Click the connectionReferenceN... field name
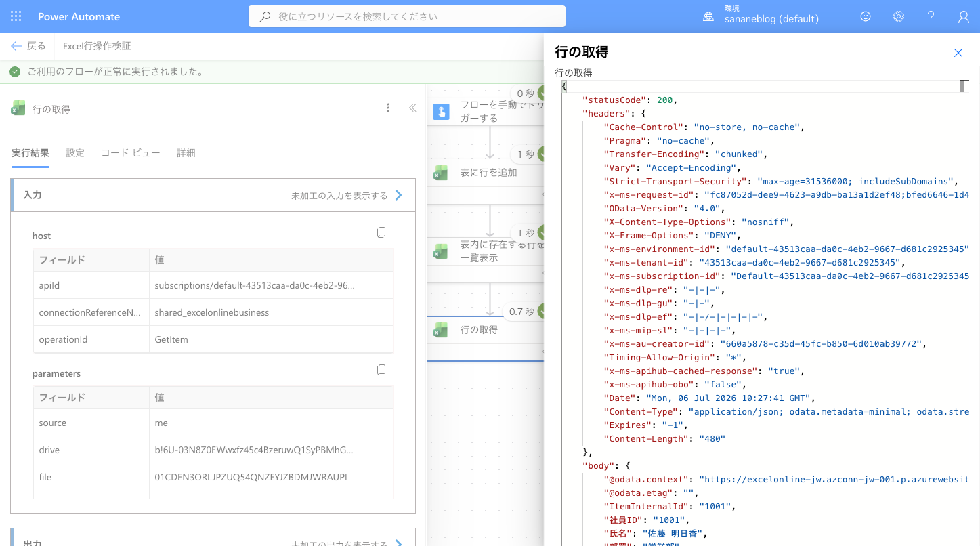Image resolution: width=980 pixels, height=546 pixels. tap(89, 312)
